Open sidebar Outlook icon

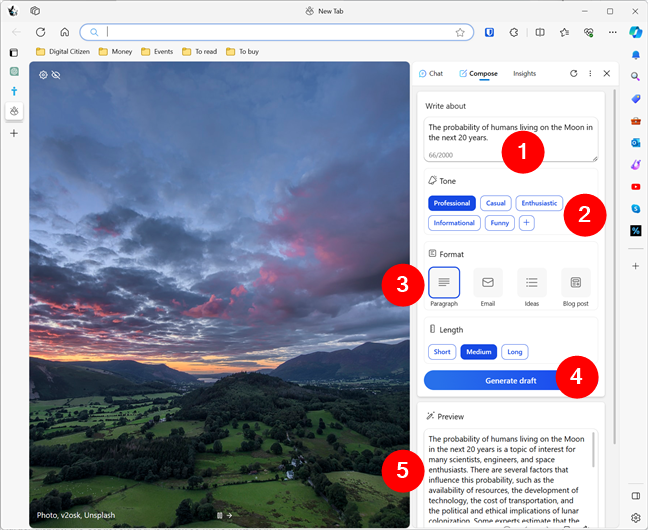(636, 143)
